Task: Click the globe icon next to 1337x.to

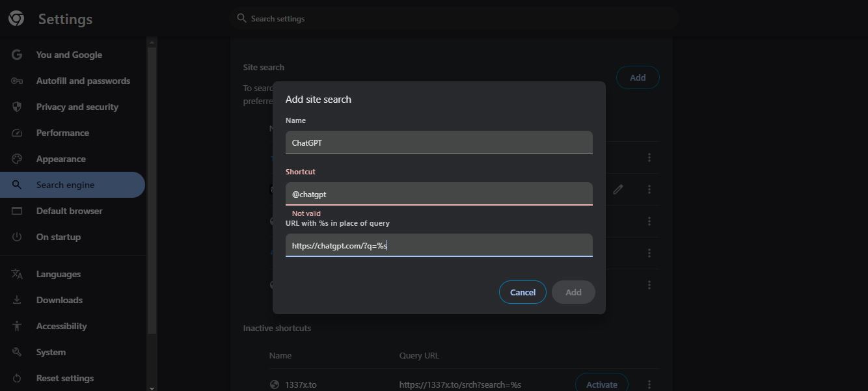Action: (274, 384)
